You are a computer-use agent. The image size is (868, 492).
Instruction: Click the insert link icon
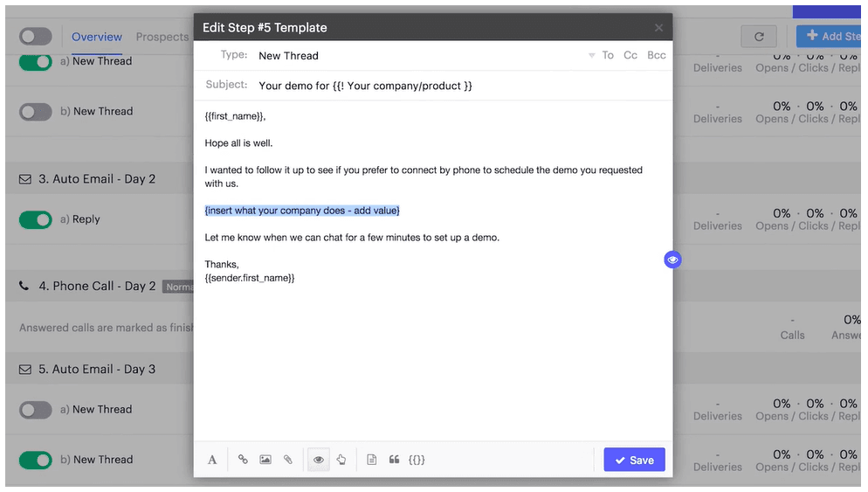tap(243, 460)
